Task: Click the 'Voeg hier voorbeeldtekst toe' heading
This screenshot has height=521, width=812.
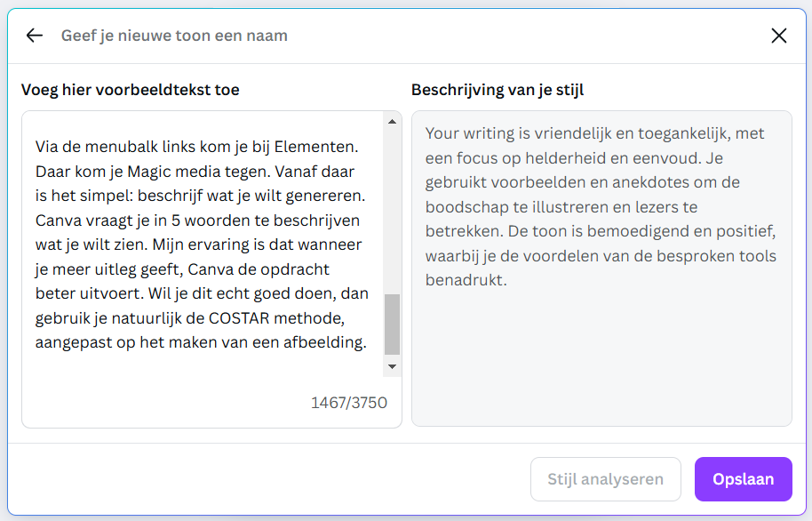Action: (130, 90)
